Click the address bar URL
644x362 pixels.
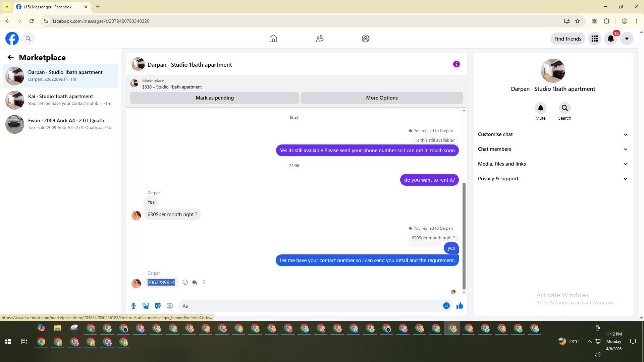pos(101,21)
